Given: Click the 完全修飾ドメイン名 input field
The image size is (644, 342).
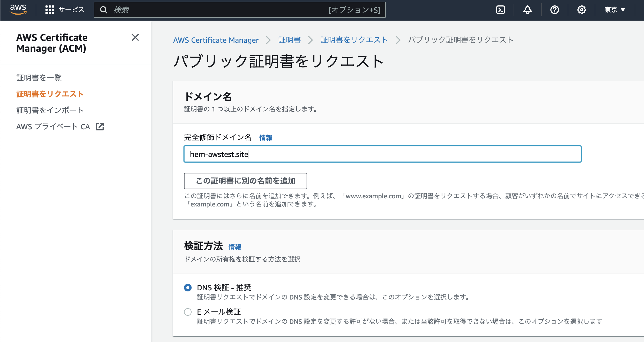Looking at the screenshot, I should click(383, 154).
